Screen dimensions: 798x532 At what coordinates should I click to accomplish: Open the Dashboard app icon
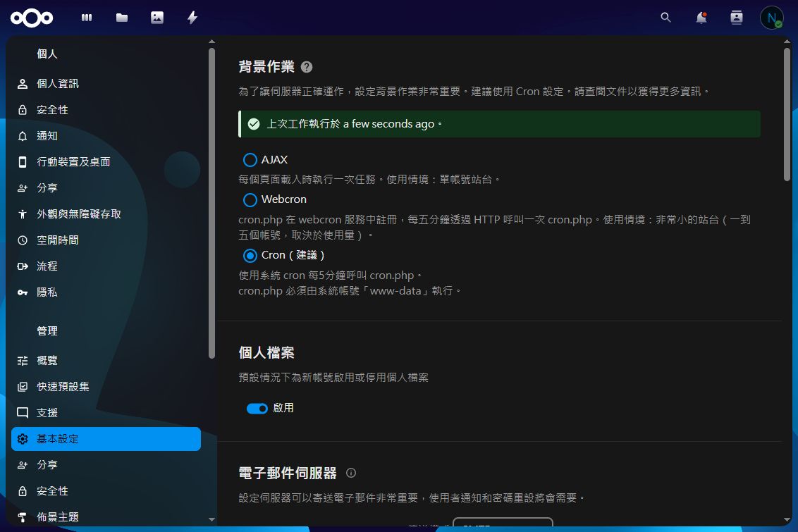tap(87, 18)
